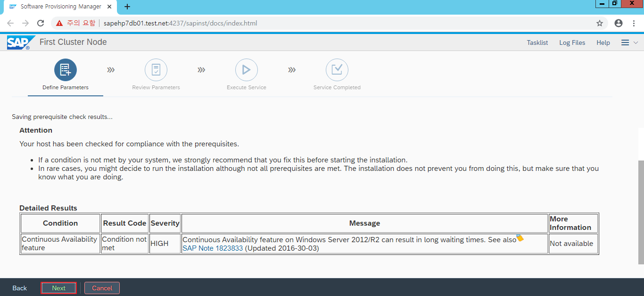The height and width of the screenshot is (296, 644).
Task: Open the Tasklist menu
Action: tap(537, 42)
